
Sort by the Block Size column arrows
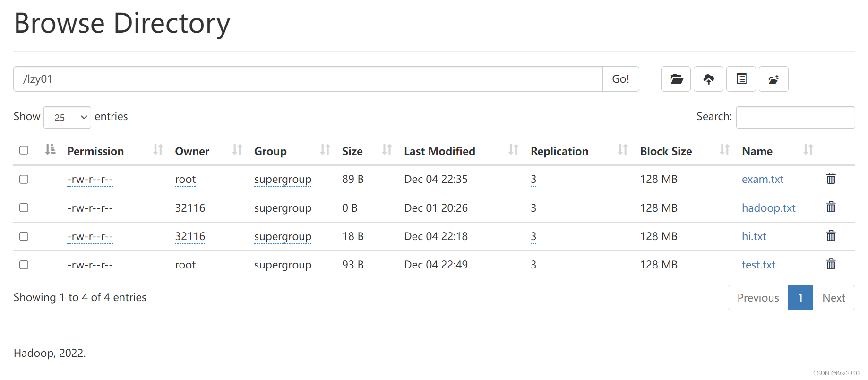[x=724, y=150]
